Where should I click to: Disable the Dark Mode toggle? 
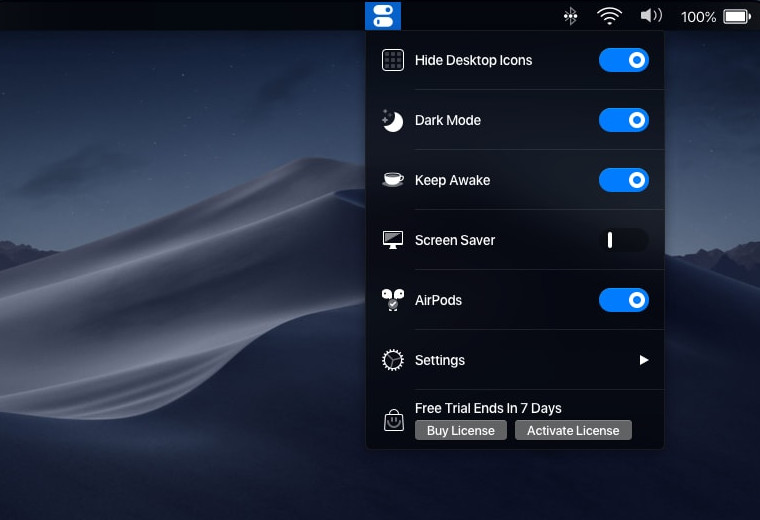tap(624, 120)
